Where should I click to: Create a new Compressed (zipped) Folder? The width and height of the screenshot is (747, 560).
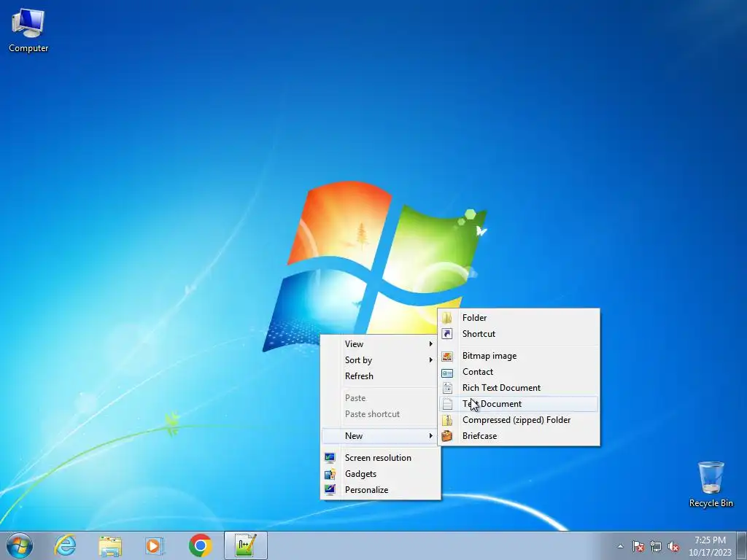pyautogui.click(x=519, y=420)
